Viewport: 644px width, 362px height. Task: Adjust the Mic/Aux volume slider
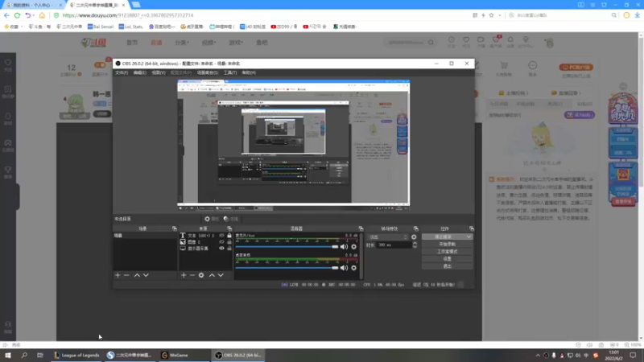coord(287,247)
